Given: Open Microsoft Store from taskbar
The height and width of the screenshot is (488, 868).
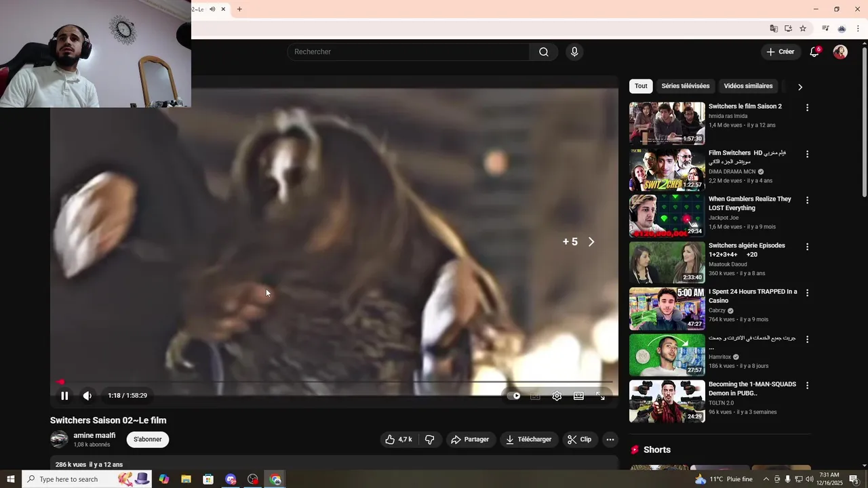Looking at the screenshot, I should (208, 479).
